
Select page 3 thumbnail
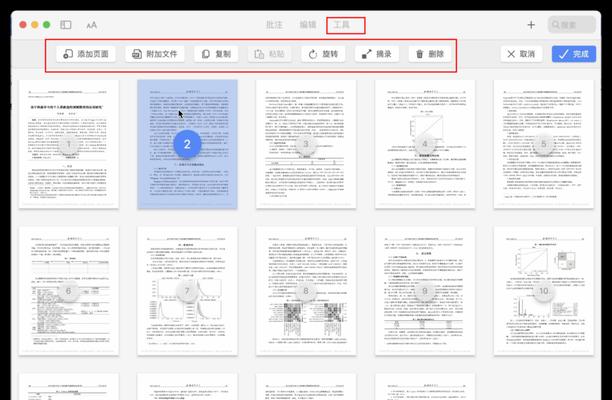click(x=306, y=144)
